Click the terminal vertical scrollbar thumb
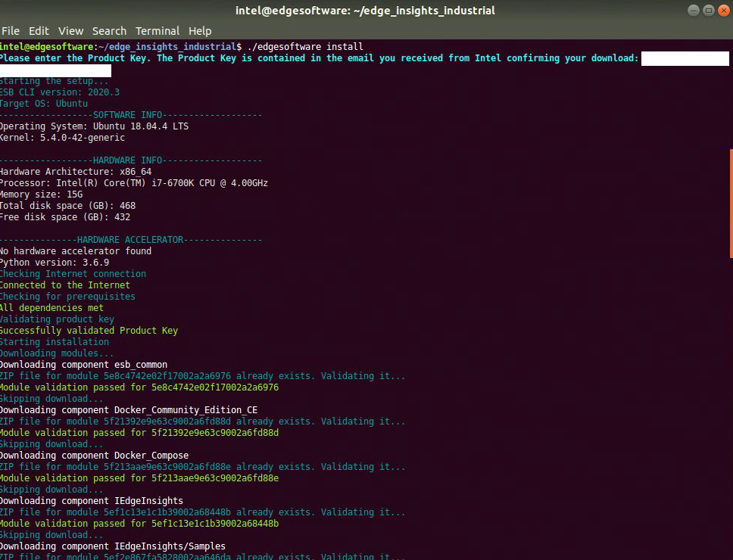The height and width of the screenshot is (560, 733). coord(731,203)
